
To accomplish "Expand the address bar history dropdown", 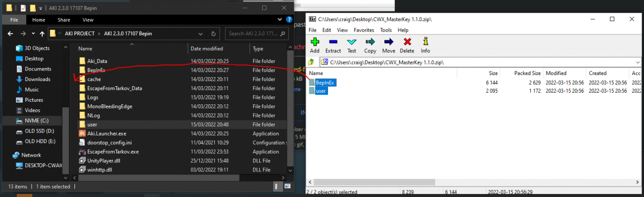I will (200, 34).
